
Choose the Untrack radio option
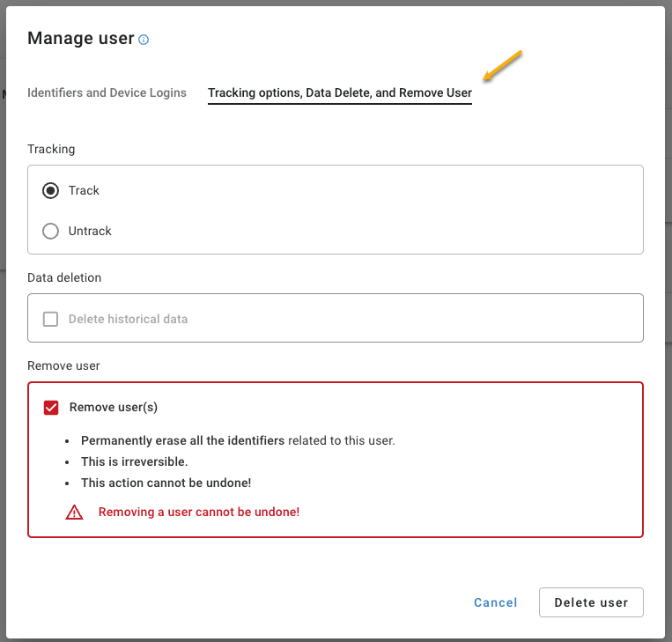click(50, 231)
